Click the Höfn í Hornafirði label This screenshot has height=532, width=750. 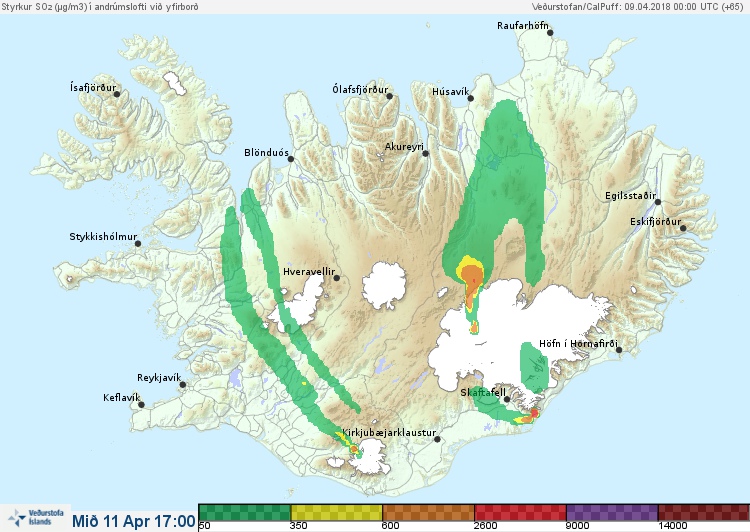[x=578, y=344]
